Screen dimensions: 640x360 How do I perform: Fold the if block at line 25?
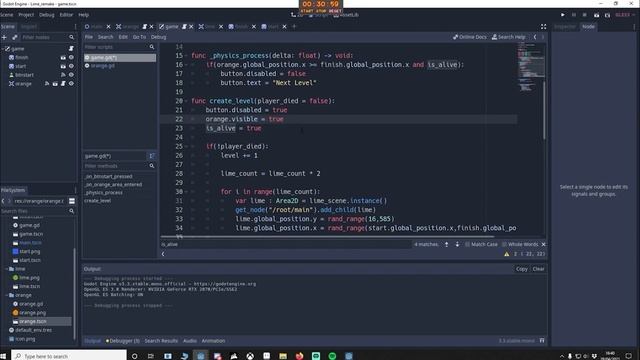click(187, 146)
